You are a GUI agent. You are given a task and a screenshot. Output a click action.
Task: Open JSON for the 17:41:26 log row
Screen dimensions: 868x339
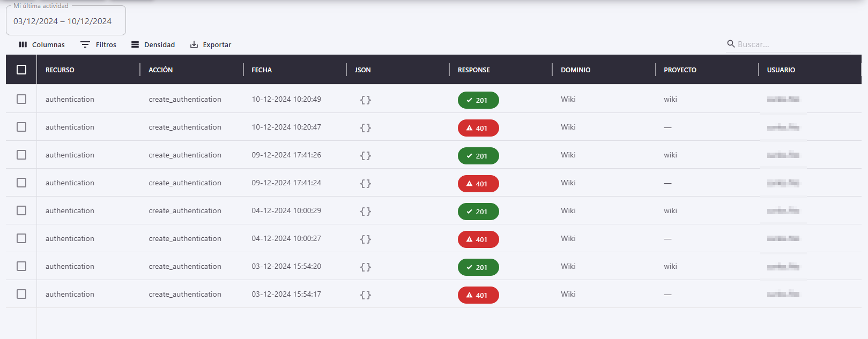point(366,156)
